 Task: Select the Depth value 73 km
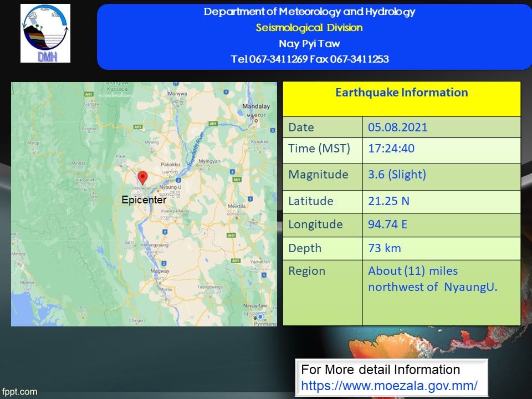pyautogui.click(x=384, y=248)
